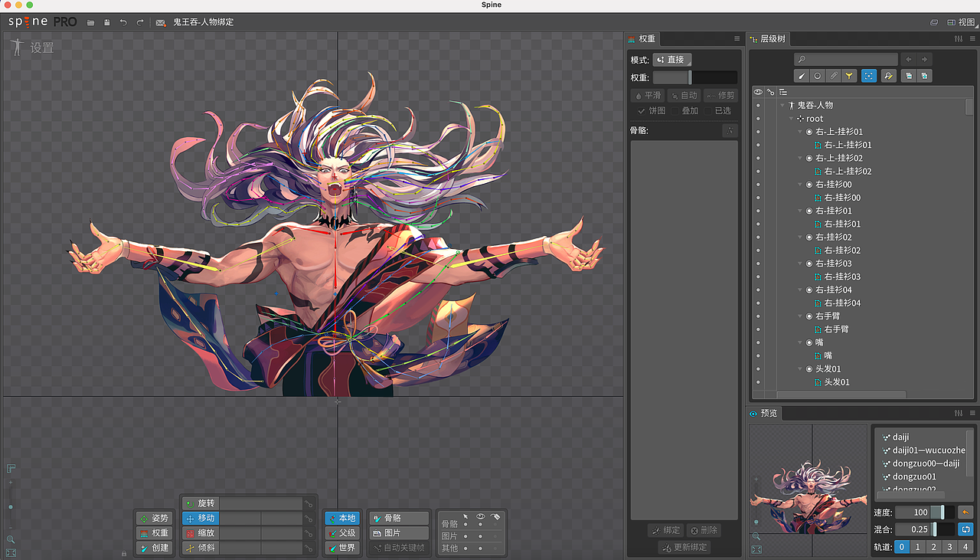Toggle preview loop button beside blend
This screenshot has height=560, width=980.
coord(965,529)
